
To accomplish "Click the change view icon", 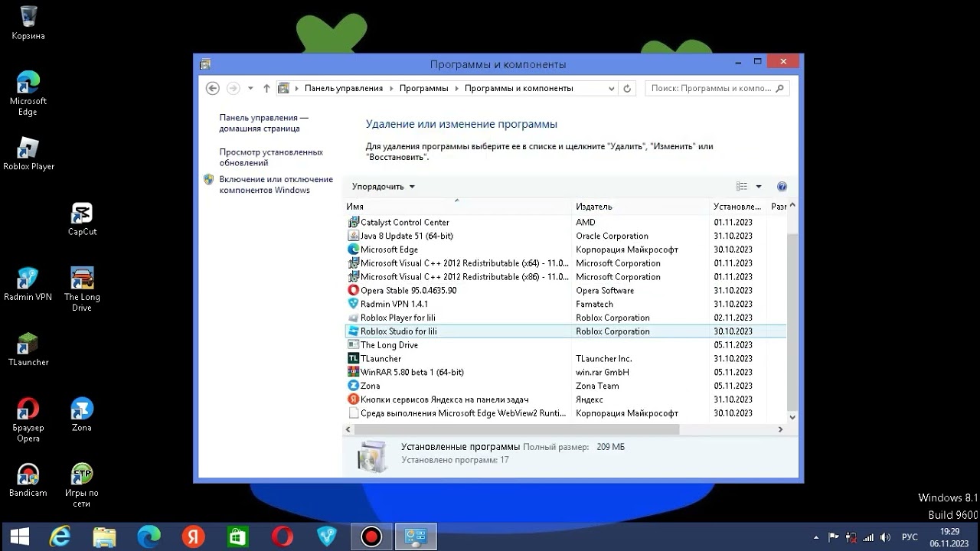I will point(741,186).
